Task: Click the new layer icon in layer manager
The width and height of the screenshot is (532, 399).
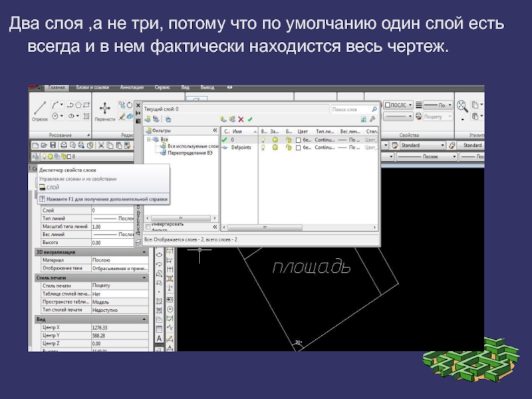Action: (x=223, y=119)
